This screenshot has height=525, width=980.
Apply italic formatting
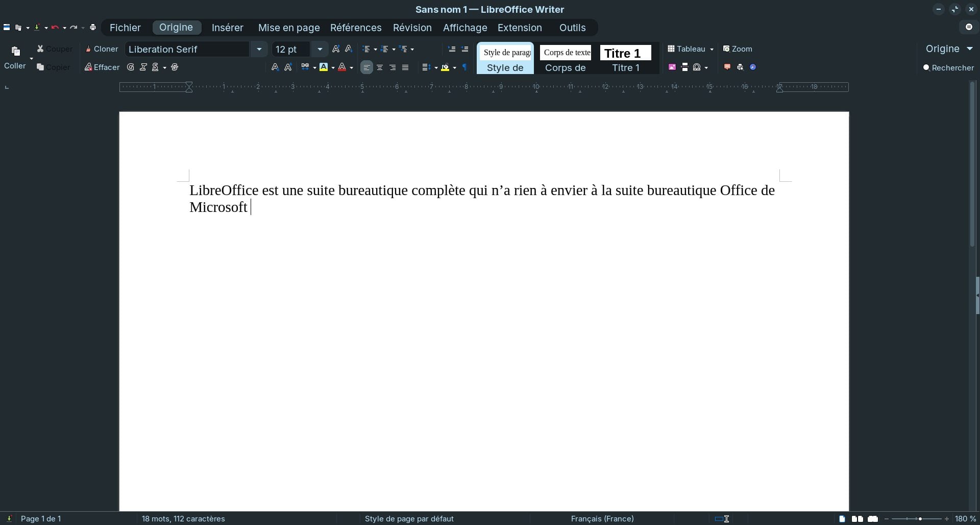(143, 67)
